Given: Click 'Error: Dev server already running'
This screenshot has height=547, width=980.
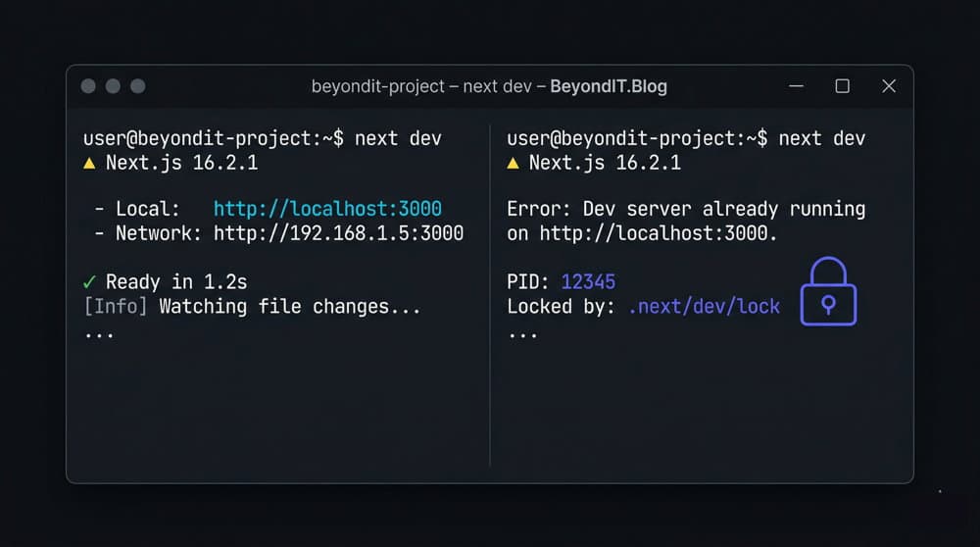Looking at the screenshot, I should coord(686,209).
